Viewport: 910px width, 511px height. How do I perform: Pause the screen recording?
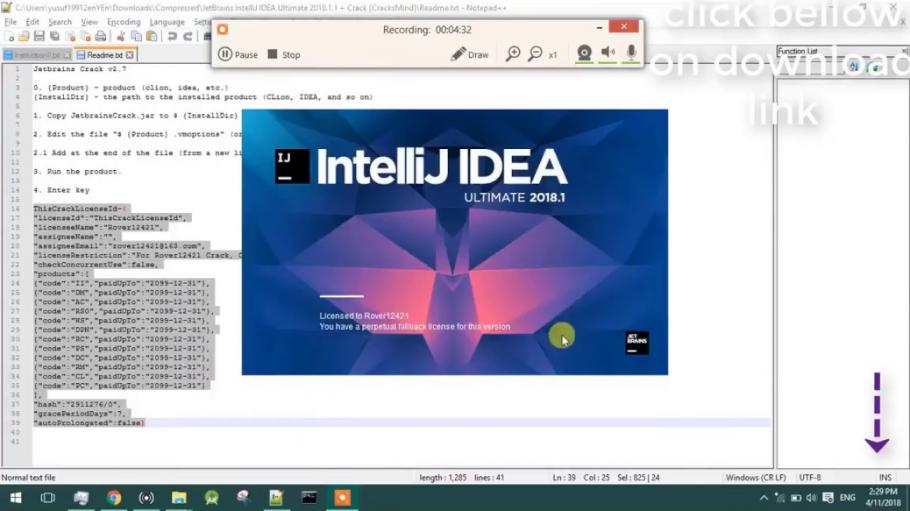[x=238, y=55]
